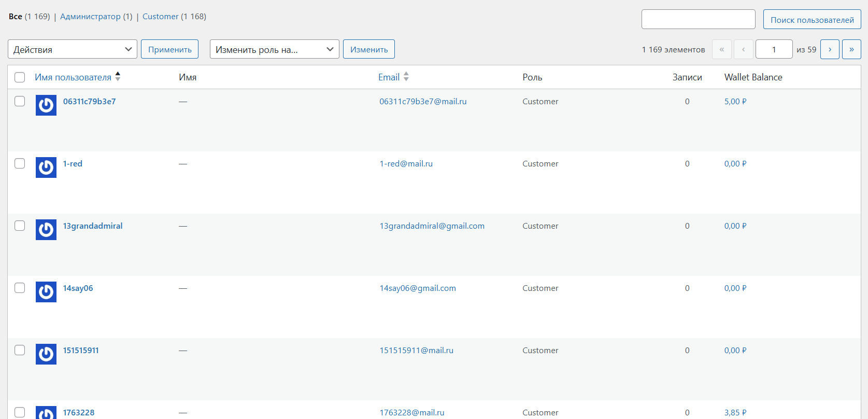Click the avatar icon for 14say06

pos(46,292)
